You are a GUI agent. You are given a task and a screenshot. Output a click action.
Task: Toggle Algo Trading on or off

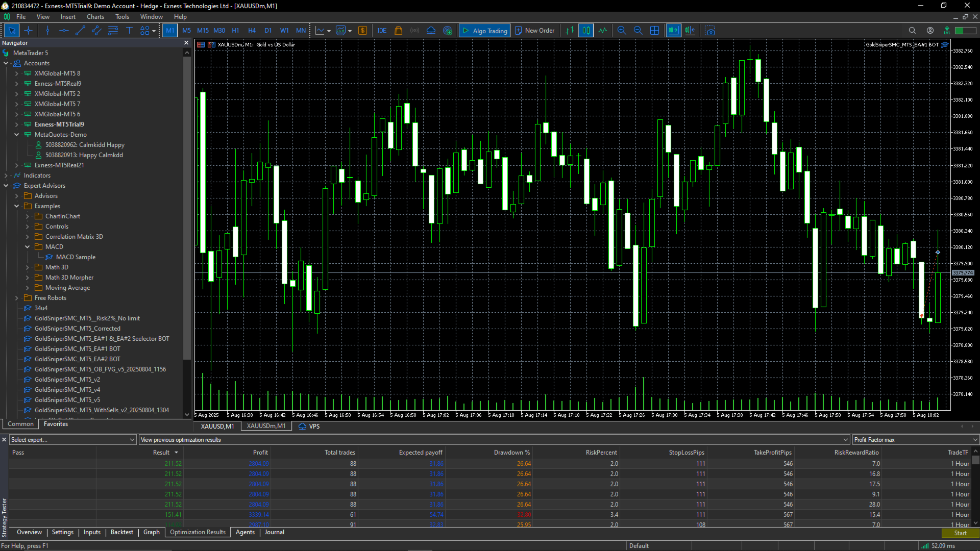pyautogui.click(x=484, y=30)
